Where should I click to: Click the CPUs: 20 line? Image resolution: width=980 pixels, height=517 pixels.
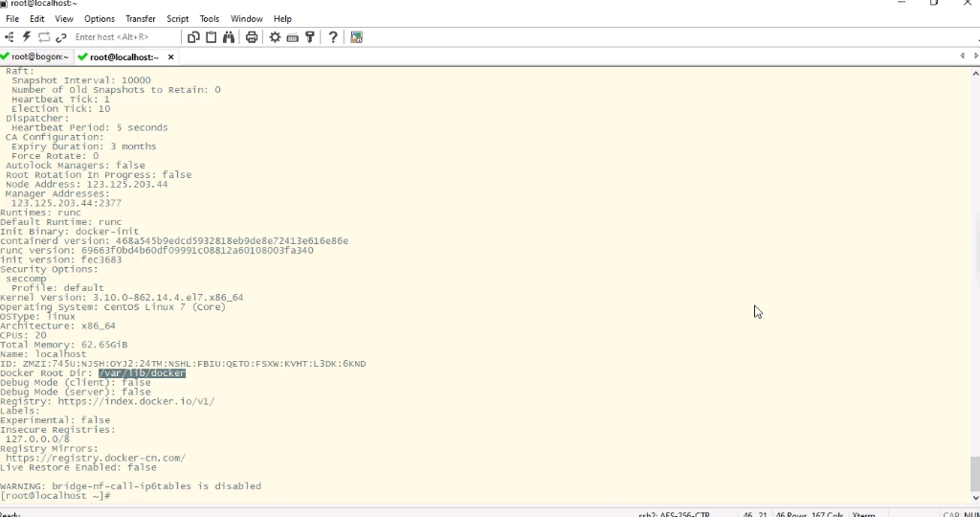pos(23,336)
